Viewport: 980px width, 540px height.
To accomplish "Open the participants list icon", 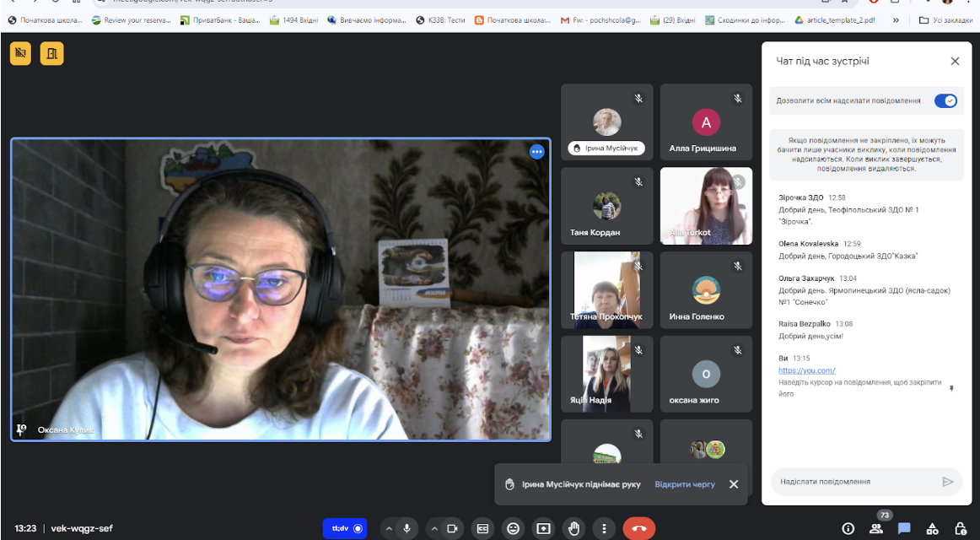I will coord(876,529).
